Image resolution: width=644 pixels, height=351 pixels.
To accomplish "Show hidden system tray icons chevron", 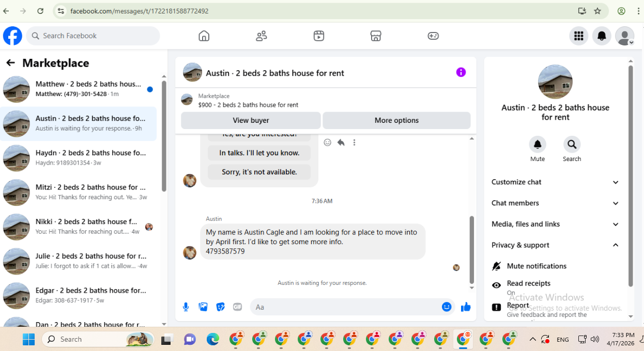I will coord(532,339).
